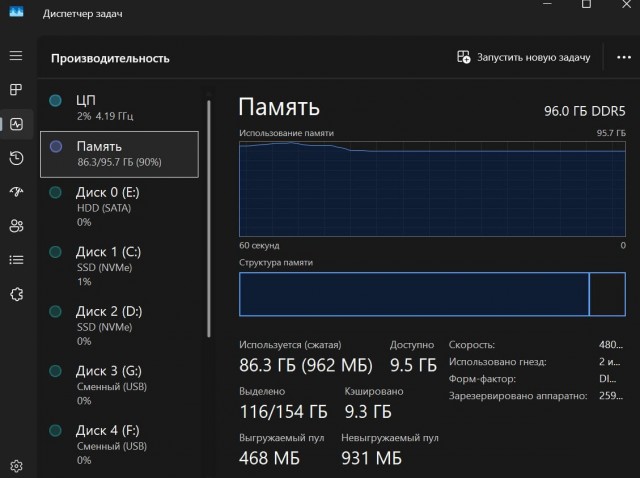The height and width of the screenshot is (478, 640).
Task: Select the Performance page icon
Action: point(16,124)
